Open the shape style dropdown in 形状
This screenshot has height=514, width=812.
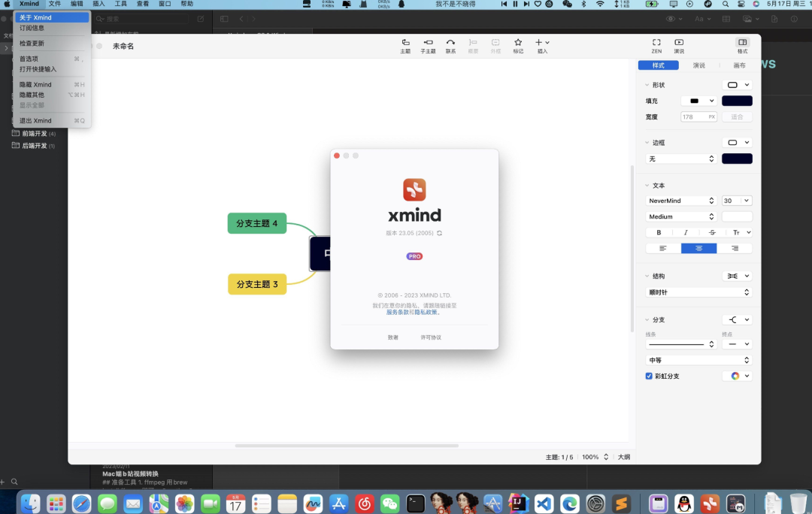[737, 85]
